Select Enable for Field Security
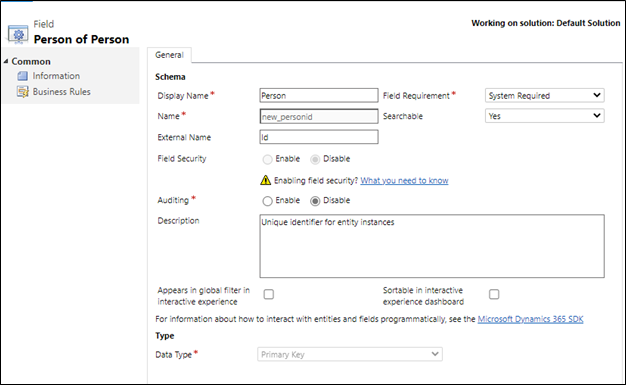Image resolution: width=626 pixels, height=385 pixels. (267, 159)
